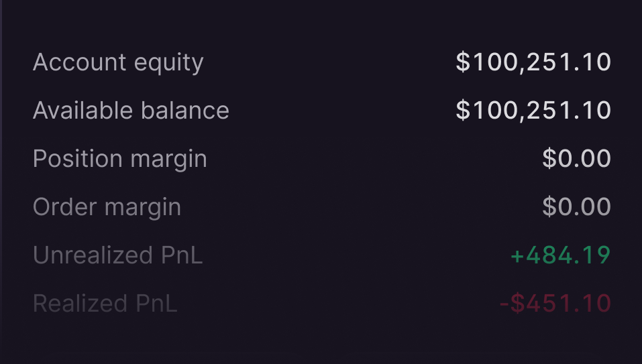Click the Unrealized PnL label
This screenshot has width=642, height=364.
[x=117, y=255]
